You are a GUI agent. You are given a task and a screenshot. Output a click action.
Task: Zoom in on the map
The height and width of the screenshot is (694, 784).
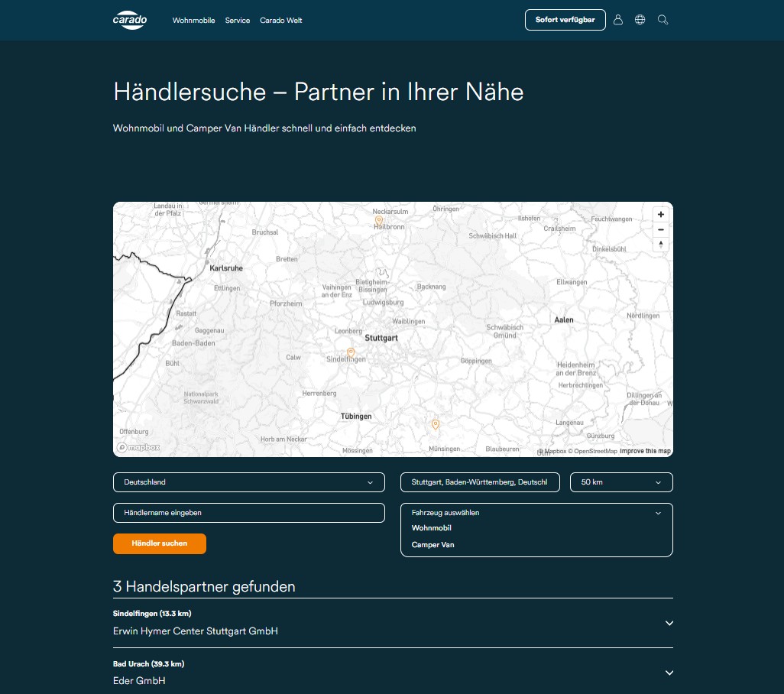pos(660,215)
